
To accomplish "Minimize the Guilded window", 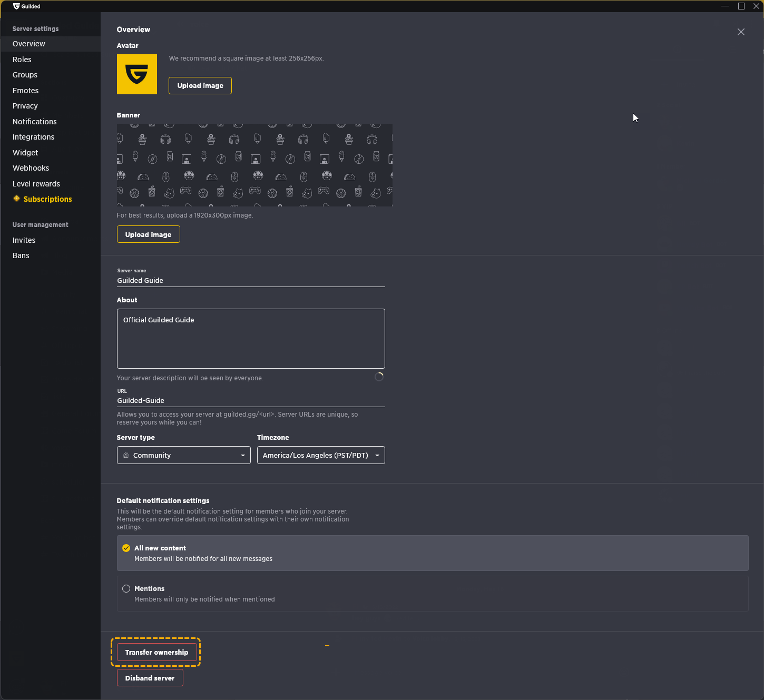I will [x=726, y=6].
